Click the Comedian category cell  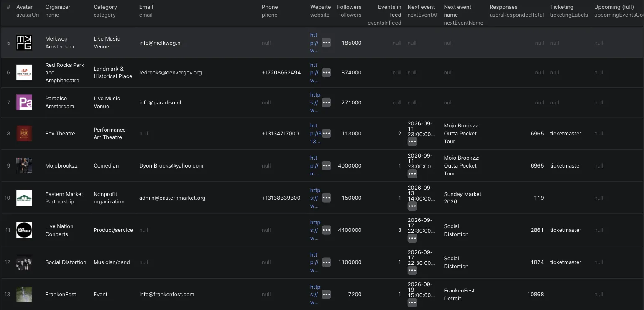tap(106, 165)
